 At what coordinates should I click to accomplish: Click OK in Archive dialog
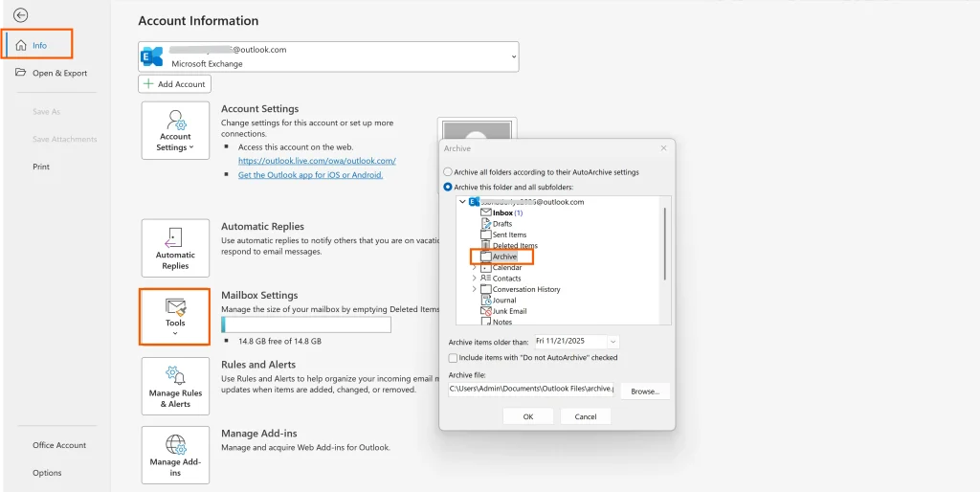click(528, 416)
